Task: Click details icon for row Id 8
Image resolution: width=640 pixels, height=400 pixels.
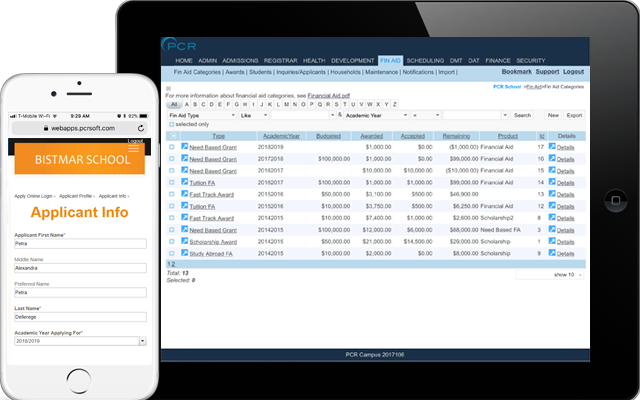Action: click(x=552, y=218)
